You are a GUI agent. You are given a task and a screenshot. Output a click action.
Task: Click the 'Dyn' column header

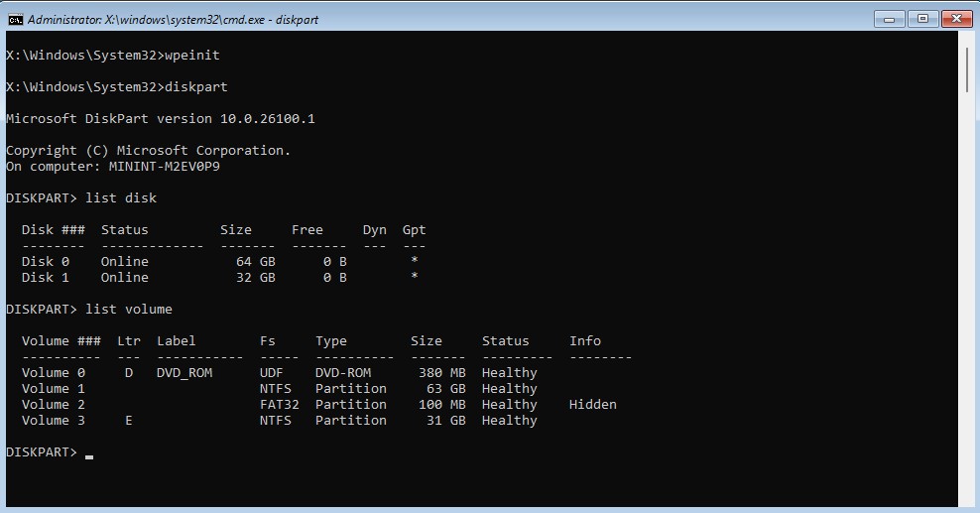pyautogui.click(x=374, y=230)
